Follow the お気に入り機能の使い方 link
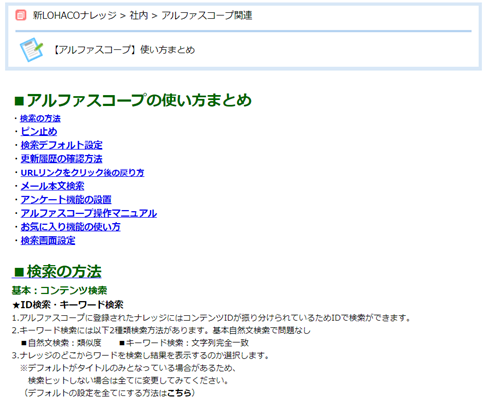 70,227
